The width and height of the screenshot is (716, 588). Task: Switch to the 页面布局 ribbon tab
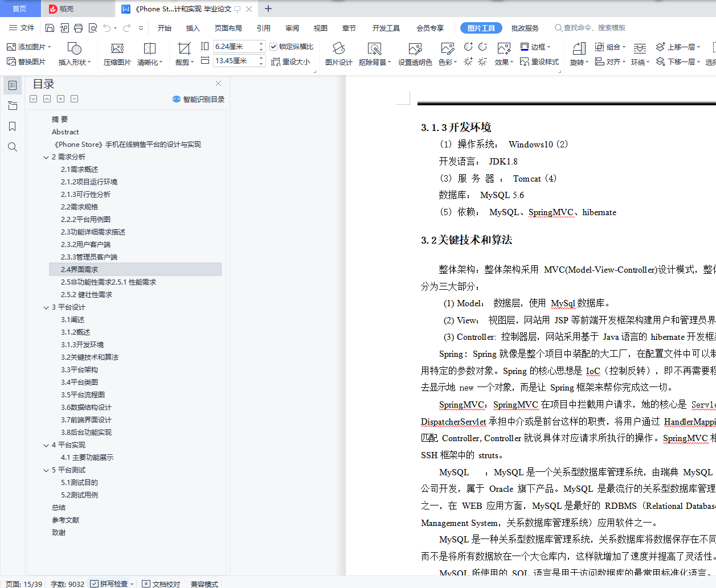[x=228, y=28]
